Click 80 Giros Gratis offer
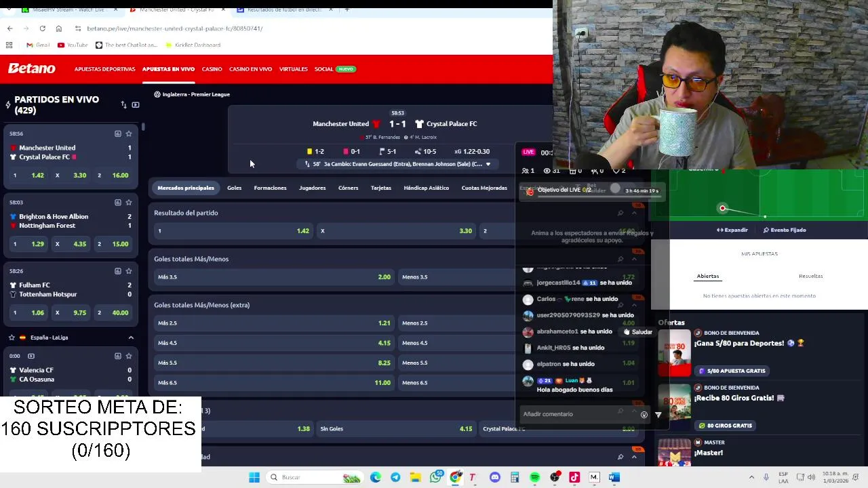Image resolution: width=868 pixels, height=488 pixels. pyautogui.click(x=726, y=426)
